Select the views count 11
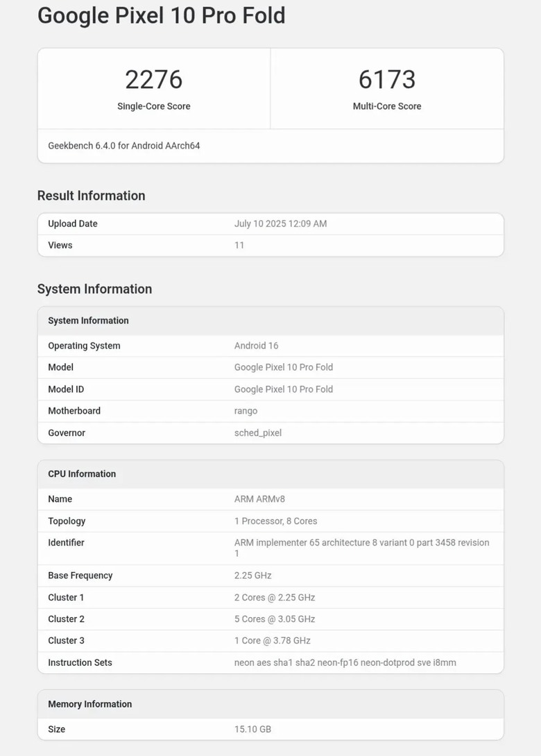 coord(239,245)
